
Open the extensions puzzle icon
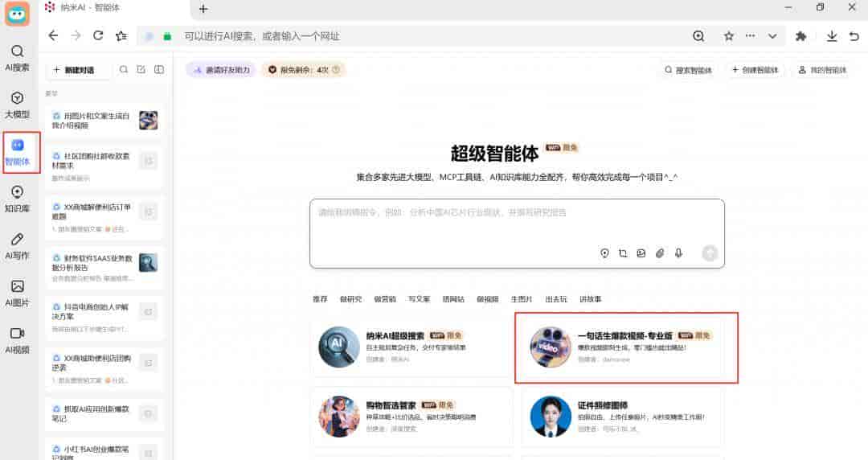pyautogui.click(x=801, y=36)
